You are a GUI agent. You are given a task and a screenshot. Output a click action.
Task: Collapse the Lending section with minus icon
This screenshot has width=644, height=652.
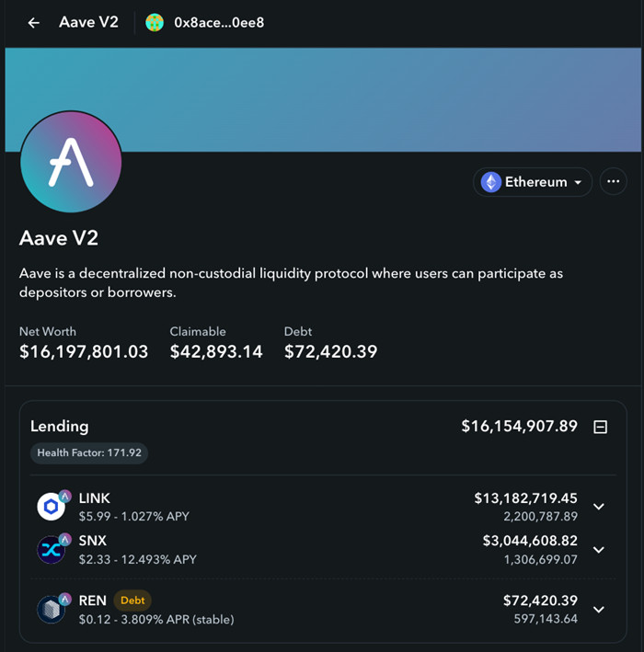click(x=600, y=427)
